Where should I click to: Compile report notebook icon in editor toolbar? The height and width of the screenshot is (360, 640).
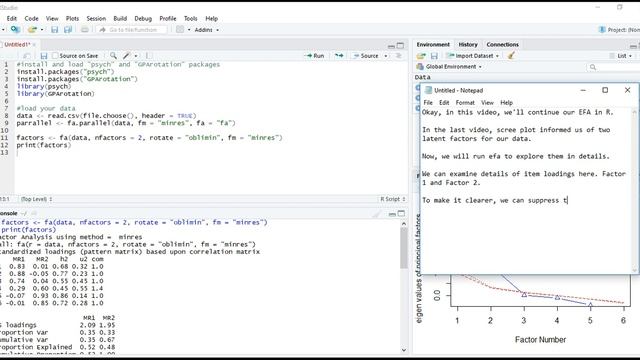(149, 56)
